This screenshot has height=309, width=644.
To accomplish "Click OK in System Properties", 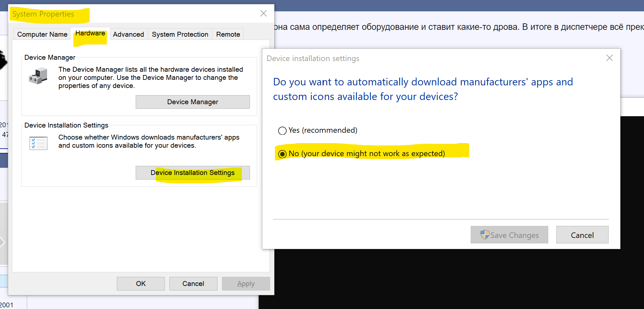I will [x=141, y=284].
